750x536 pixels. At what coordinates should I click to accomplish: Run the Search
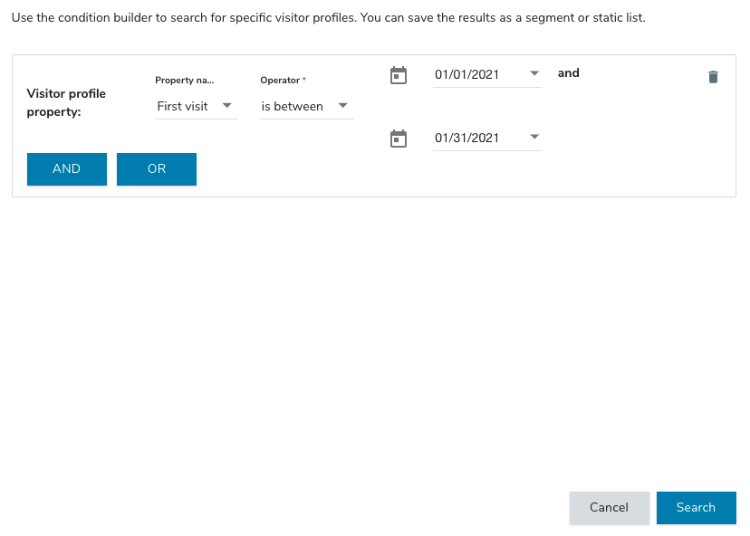point(696,507)
